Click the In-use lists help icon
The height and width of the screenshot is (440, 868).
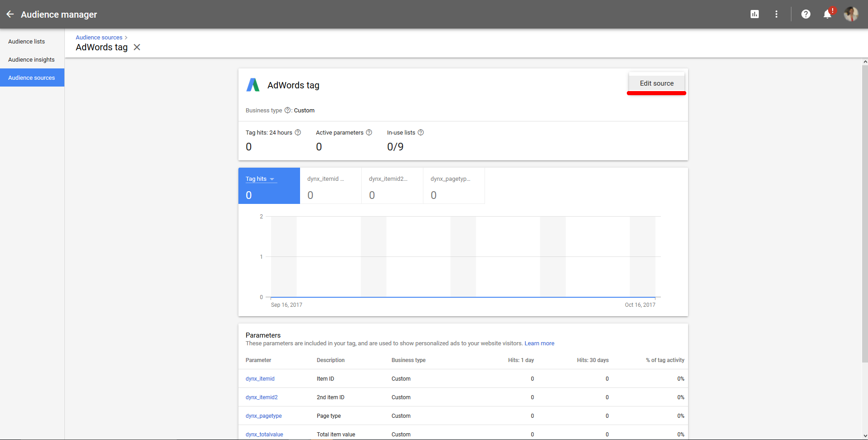pos(421,132)
